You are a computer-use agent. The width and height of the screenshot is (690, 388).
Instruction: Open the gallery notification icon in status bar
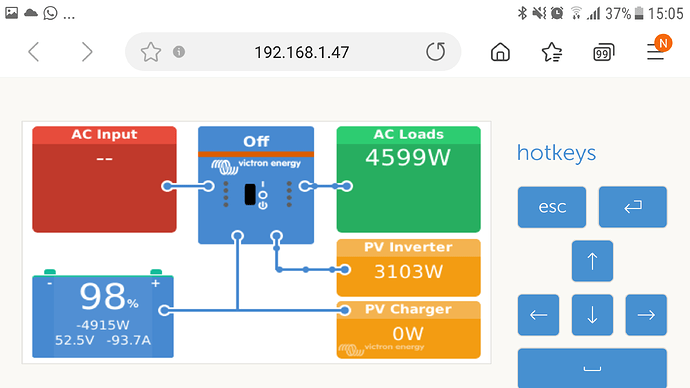pos(11,13)
